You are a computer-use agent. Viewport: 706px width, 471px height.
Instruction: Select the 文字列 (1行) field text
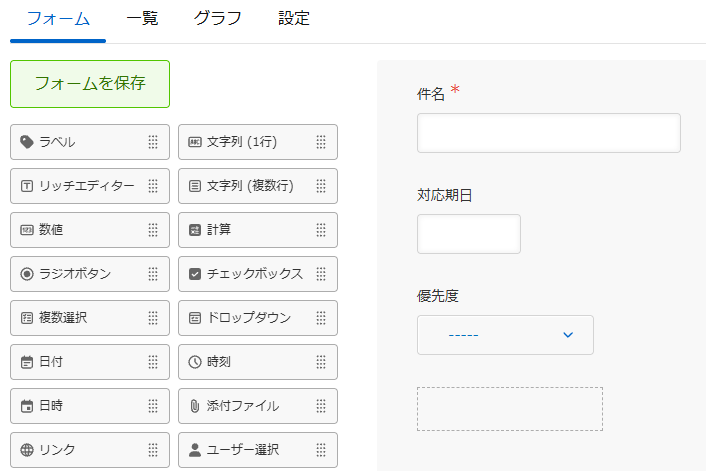(242, 142)
